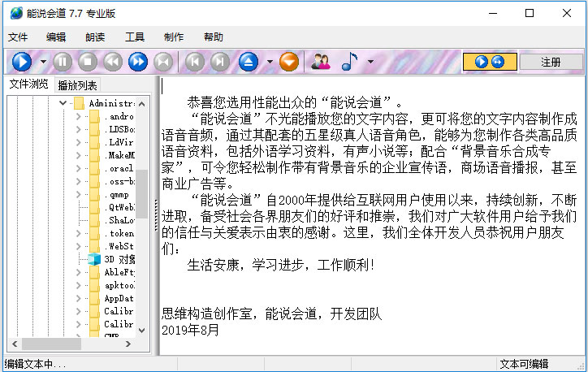
Task: Expand the .LDSBo folder
Action: (79, 129)
